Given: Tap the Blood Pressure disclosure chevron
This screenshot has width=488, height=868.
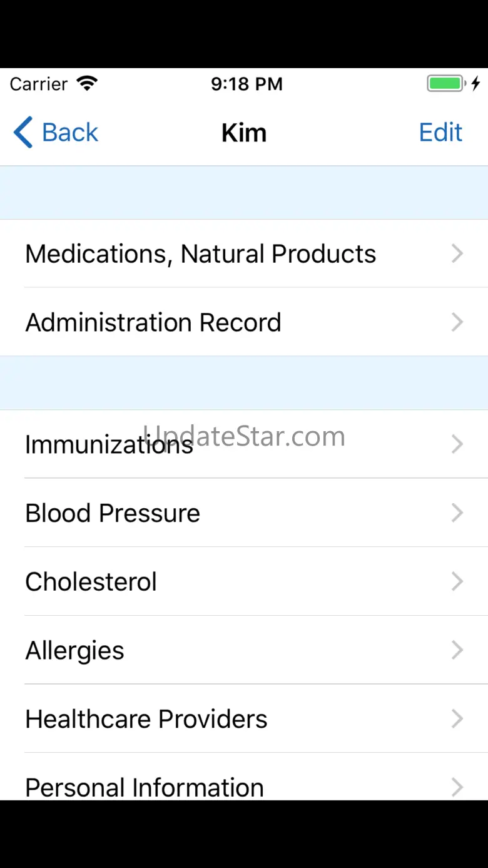Looking at the screenshot, I should click(457, 513).
